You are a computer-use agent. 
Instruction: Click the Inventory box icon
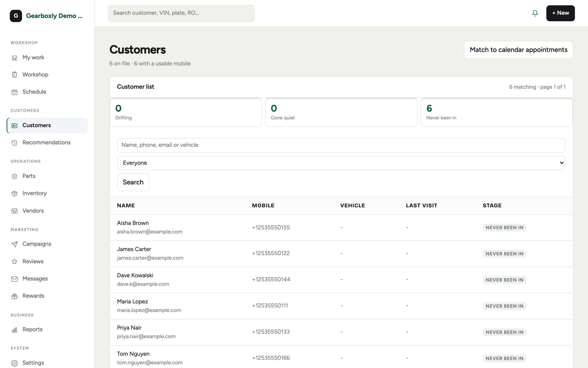tap(14, 193)
